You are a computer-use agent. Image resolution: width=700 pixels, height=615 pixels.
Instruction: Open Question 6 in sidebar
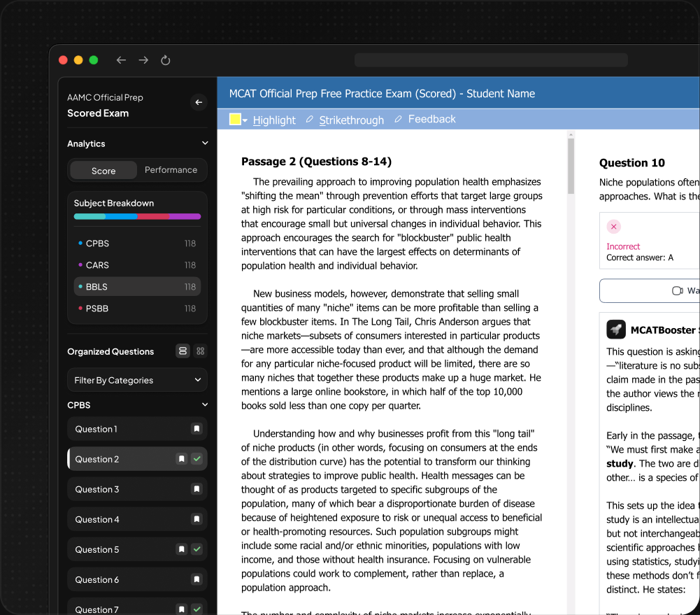pos(137,579)
